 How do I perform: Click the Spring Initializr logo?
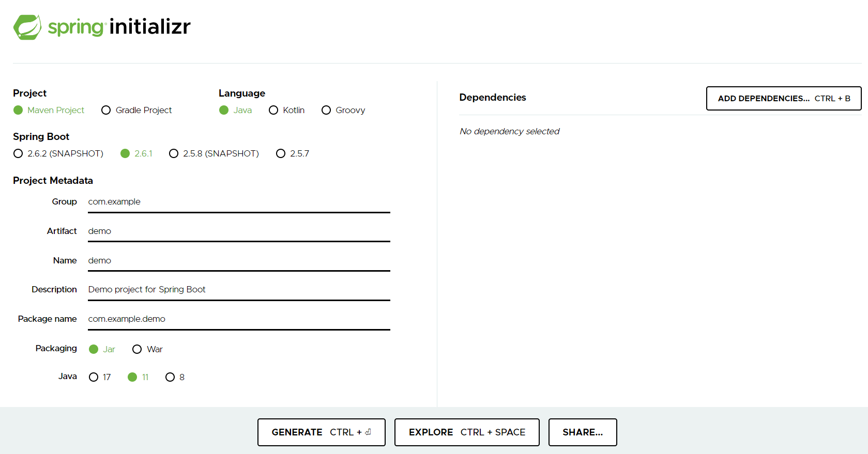point(102,27)
